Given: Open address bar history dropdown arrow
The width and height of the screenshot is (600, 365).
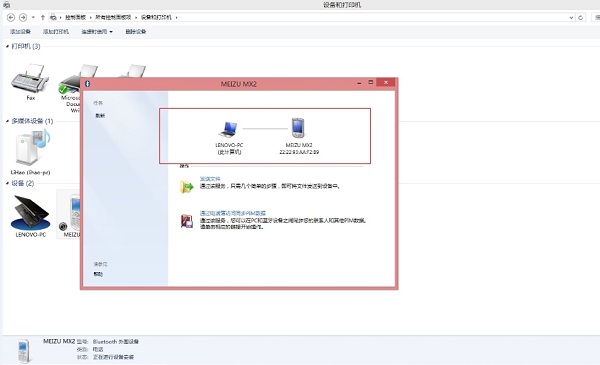Looking at the screenshot, I should point(571,18).
